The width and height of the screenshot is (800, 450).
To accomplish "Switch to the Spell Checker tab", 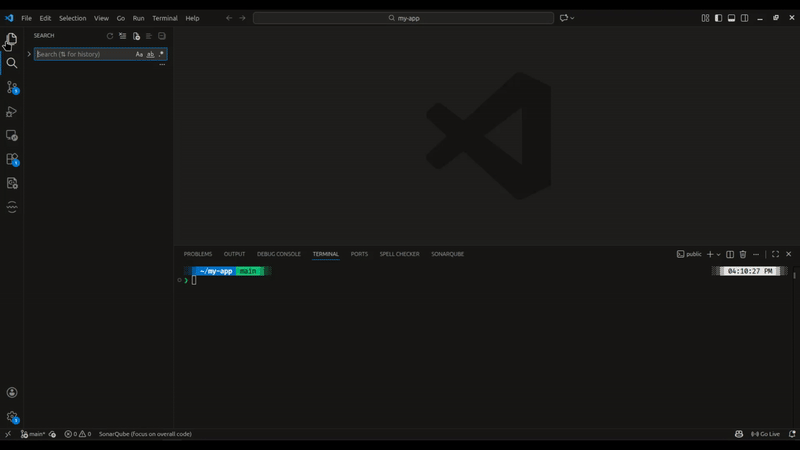I will click(399, 254).
